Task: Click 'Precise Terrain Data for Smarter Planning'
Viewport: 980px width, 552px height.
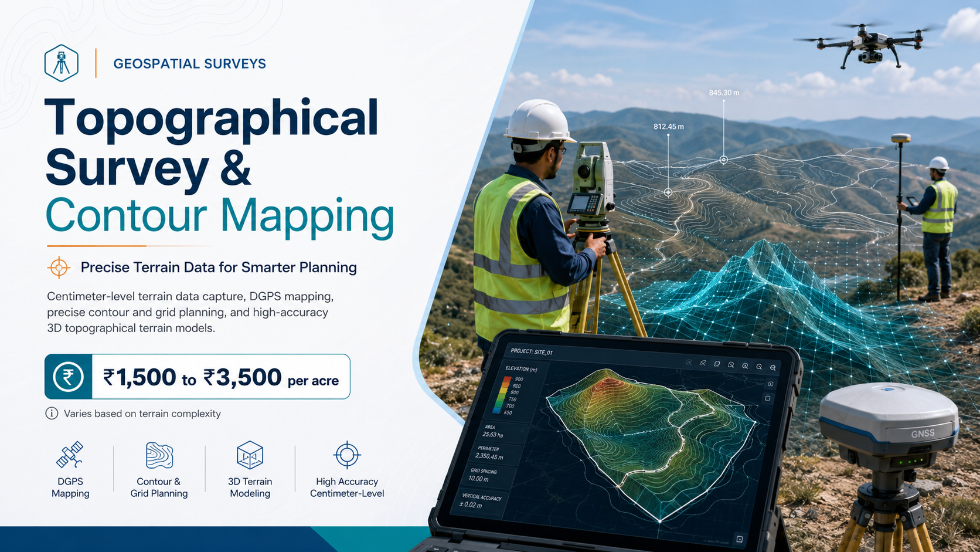Action: tap(219, 267)
